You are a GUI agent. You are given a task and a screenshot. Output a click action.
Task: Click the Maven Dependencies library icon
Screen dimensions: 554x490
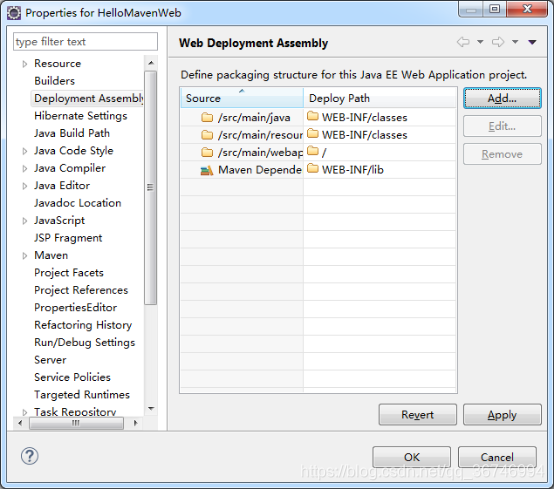(x=207, y=170)
